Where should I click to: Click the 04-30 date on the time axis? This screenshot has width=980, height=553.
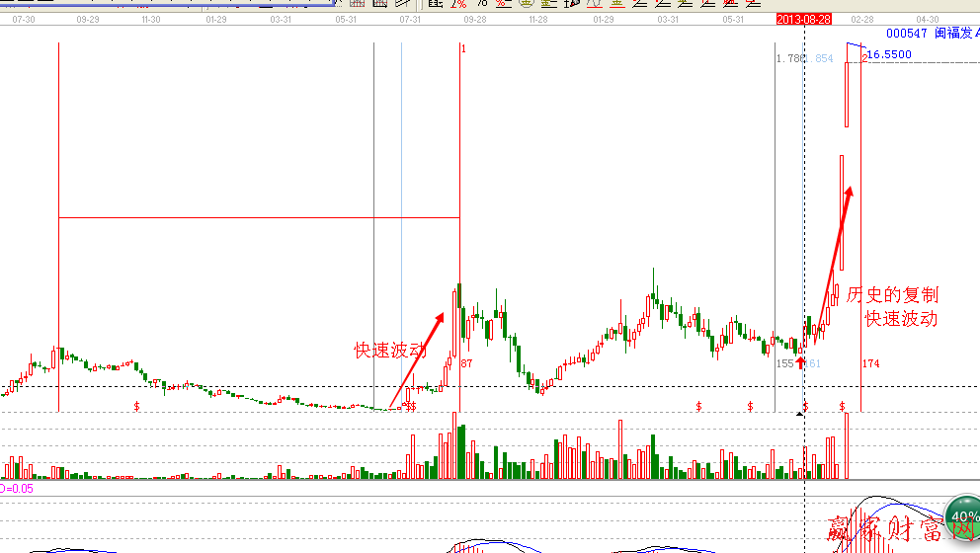tap(927, 19)
